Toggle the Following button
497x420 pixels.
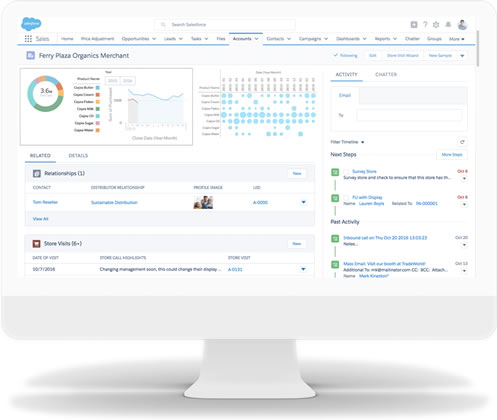point(346,55)
